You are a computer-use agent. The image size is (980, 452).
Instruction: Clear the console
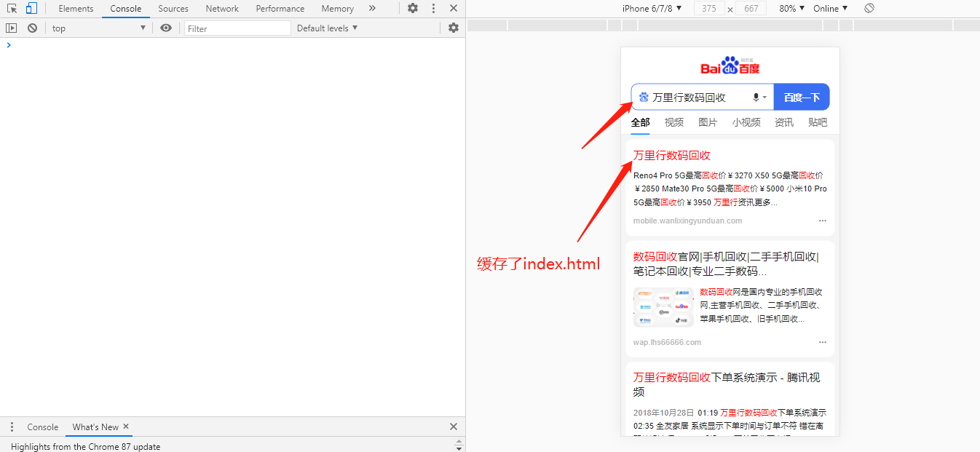(x=32, y=28)
